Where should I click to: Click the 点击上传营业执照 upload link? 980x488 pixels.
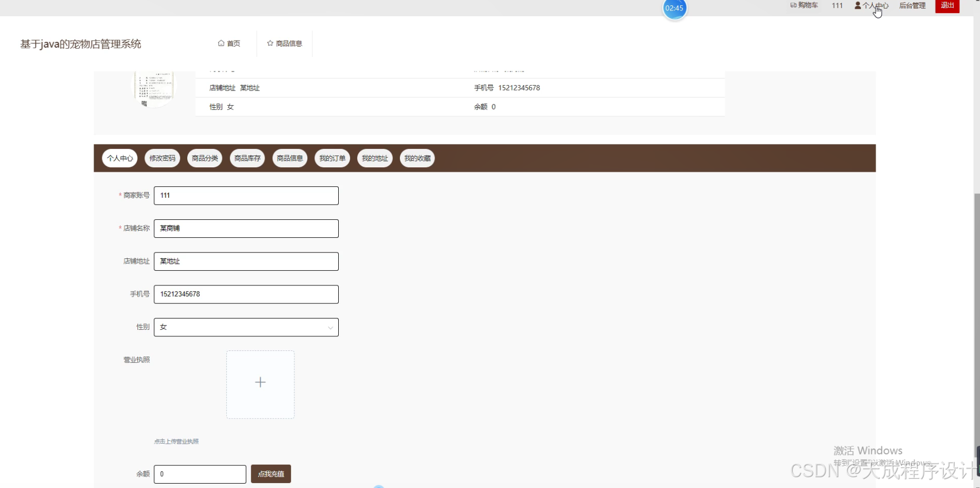(176, 441)
